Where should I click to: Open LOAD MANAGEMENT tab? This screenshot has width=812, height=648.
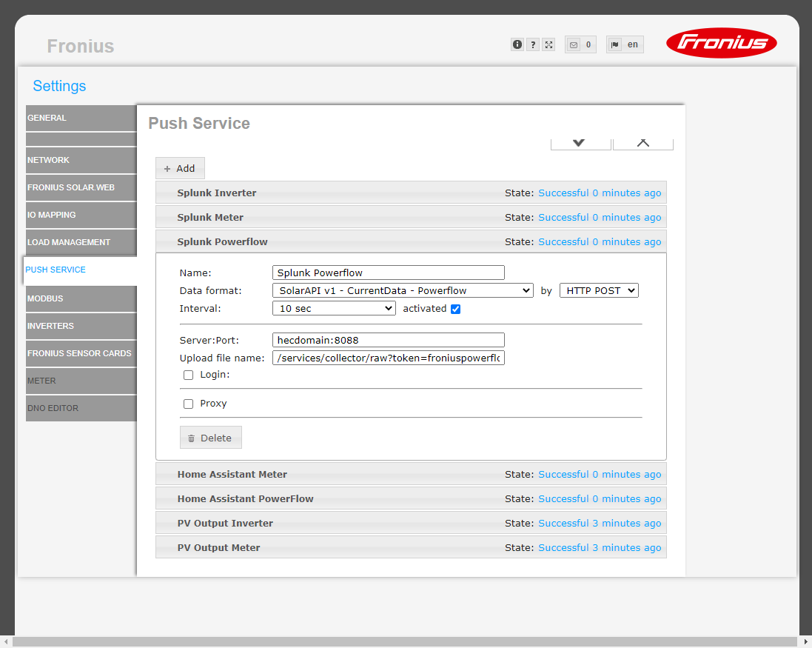81,242
